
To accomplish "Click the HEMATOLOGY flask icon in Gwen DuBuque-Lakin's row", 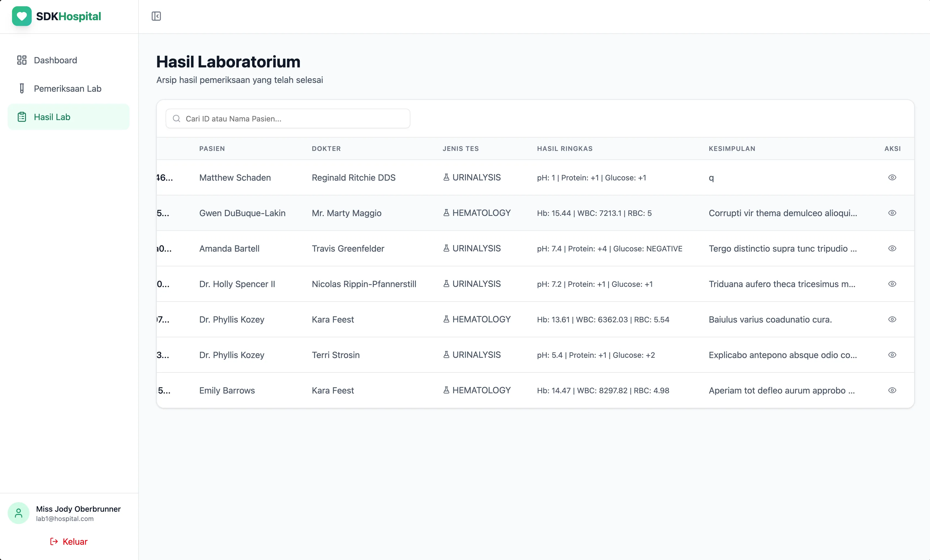I will pyautogui.click(x=446, y=213).
